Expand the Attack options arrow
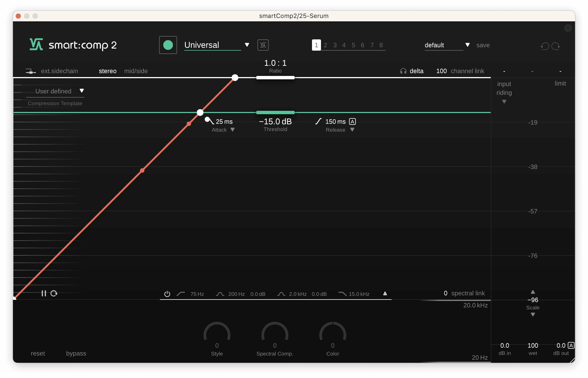Image resolution: width=588 pixels, height=378 pixels. click(232, 130)
